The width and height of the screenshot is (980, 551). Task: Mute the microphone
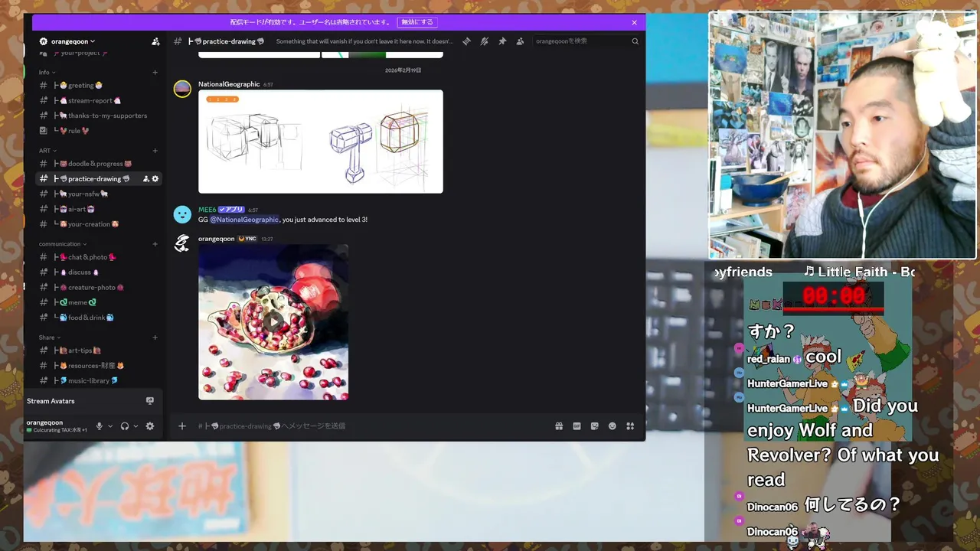click(99, 426)
